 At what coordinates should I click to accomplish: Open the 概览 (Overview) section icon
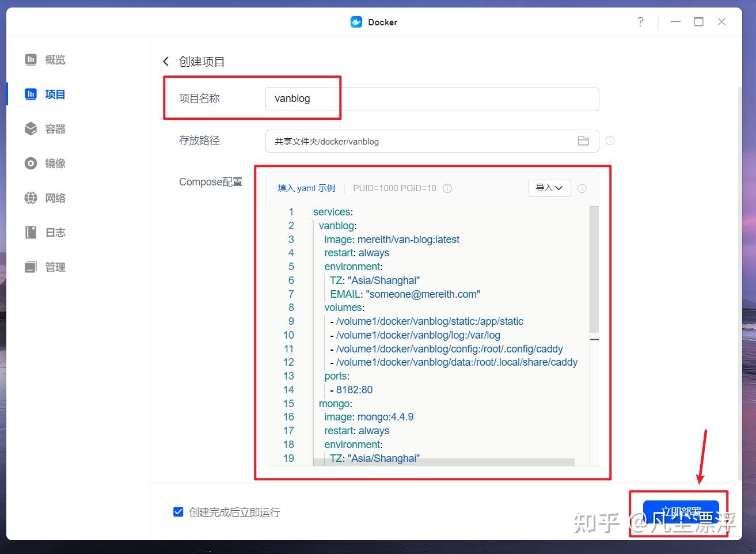tap(30, 59)
